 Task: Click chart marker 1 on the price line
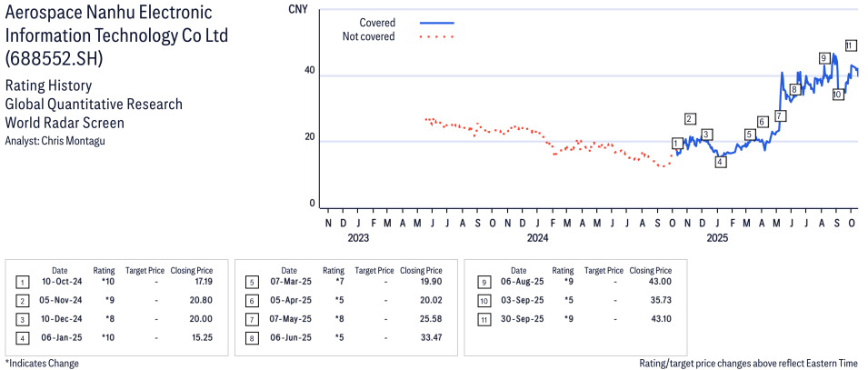click(676, 143)
